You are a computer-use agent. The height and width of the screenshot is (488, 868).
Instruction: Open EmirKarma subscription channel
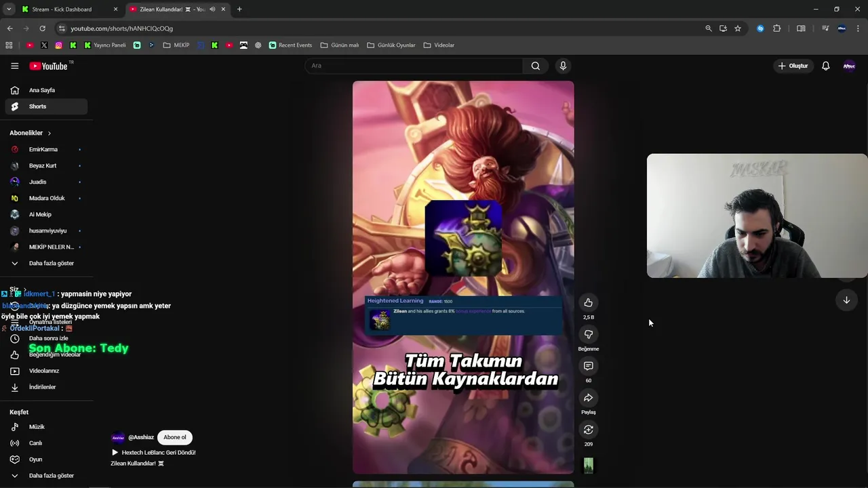pyautogui.click(x=46, y=149)
